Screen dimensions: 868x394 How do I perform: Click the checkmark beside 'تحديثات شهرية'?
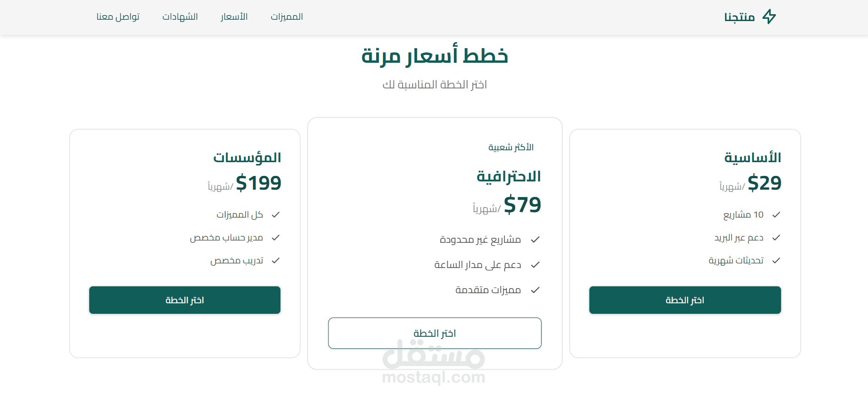[776, 260]
